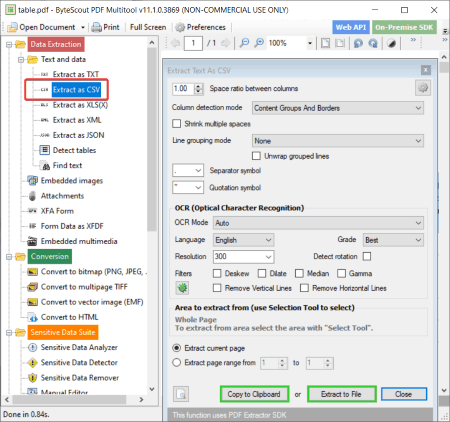Viewport: 450px width, 422px height.
Task: Open the Open Document toolbar button
Action: 41,27
